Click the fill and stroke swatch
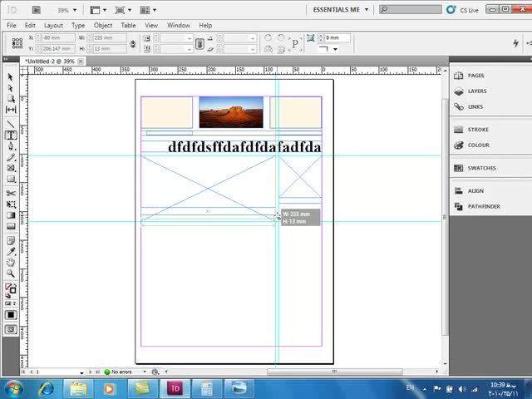Viewport: 532px width, 399px height. click(x=11, y=288)
